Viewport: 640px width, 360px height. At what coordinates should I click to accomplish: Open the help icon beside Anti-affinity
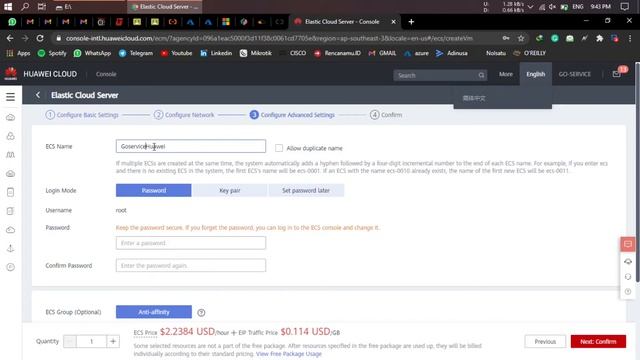201,313
